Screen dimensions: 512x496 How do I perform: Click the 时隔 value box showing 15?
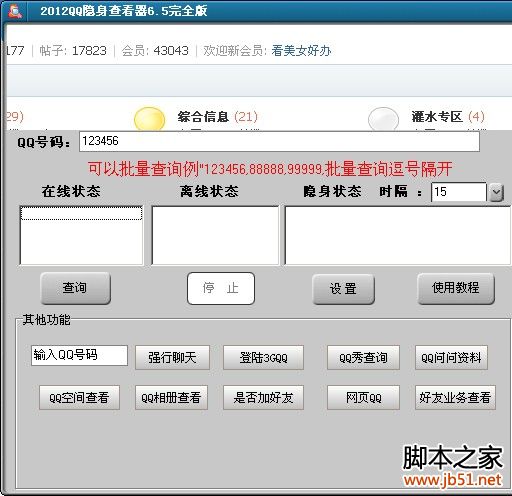459,192
